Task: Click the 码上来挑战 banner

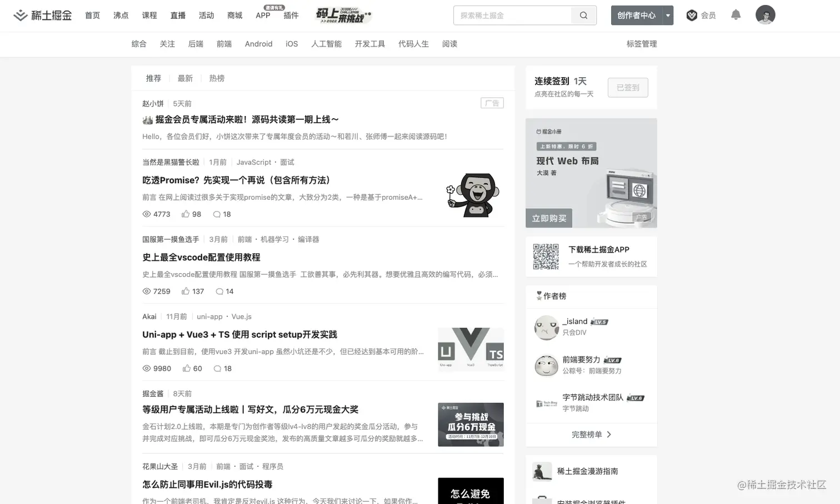Action: [343, 16]
